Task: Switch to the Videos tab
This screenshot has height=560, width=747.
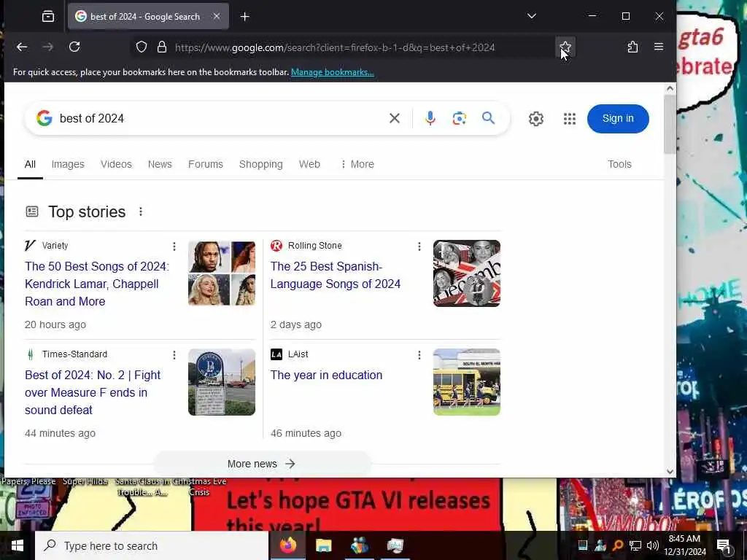Action: 116,164
